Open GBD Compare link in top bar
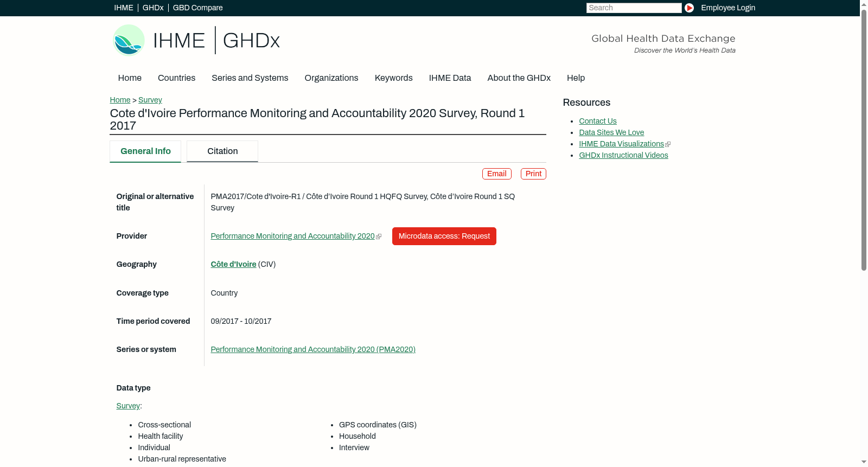Viewport: 868px width, 467px height. point(197,8)
